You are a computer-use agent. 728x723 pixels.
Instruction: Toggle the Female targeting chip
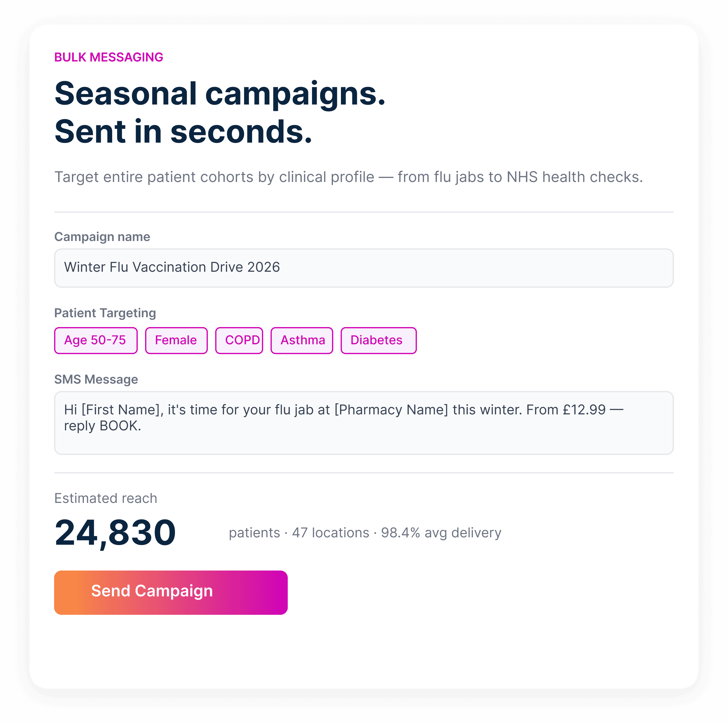click(176, 340)
